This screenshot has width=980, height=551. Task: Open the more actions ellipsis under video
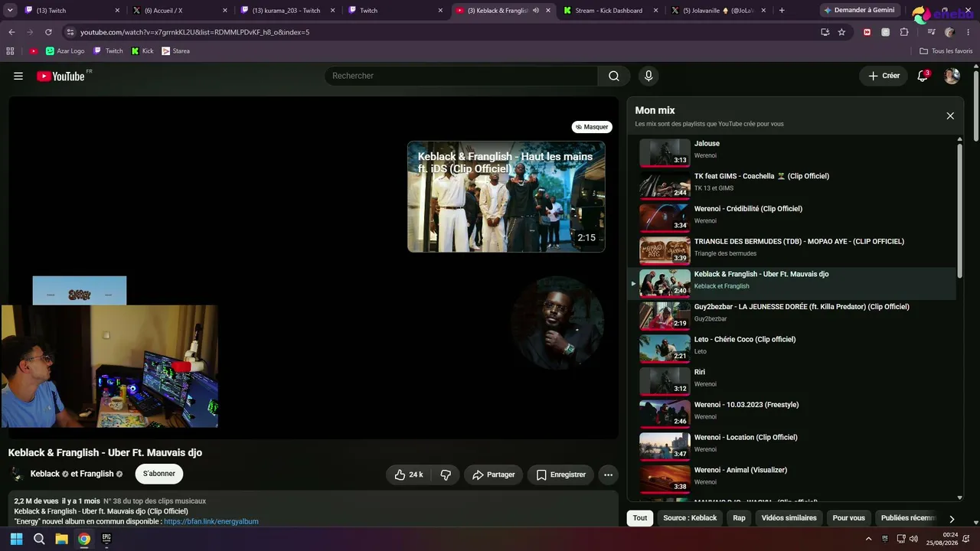tap(608, 474)
